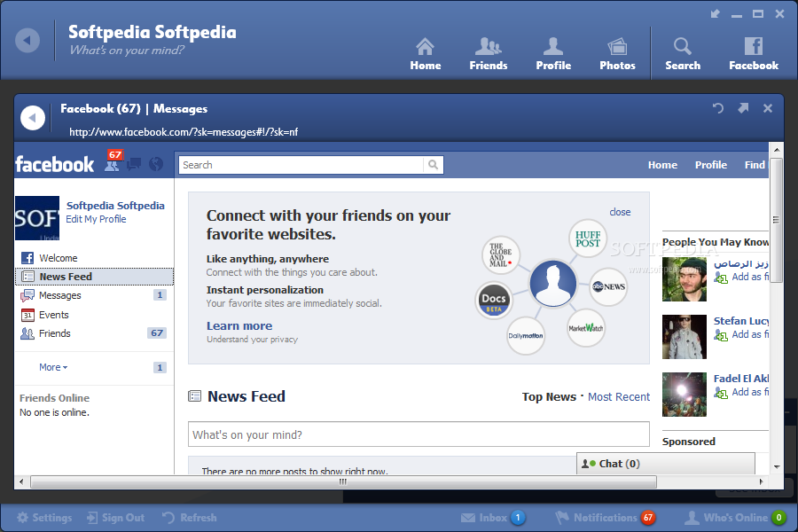This screenshot has height=532, width=798.
Task: Open Settings in the bottom bar
Action: coord(45,518)
